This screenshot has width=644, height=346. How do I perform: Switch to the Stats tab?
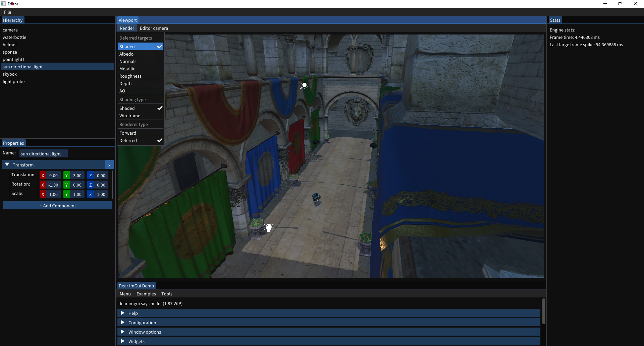(x=555, y=20)
